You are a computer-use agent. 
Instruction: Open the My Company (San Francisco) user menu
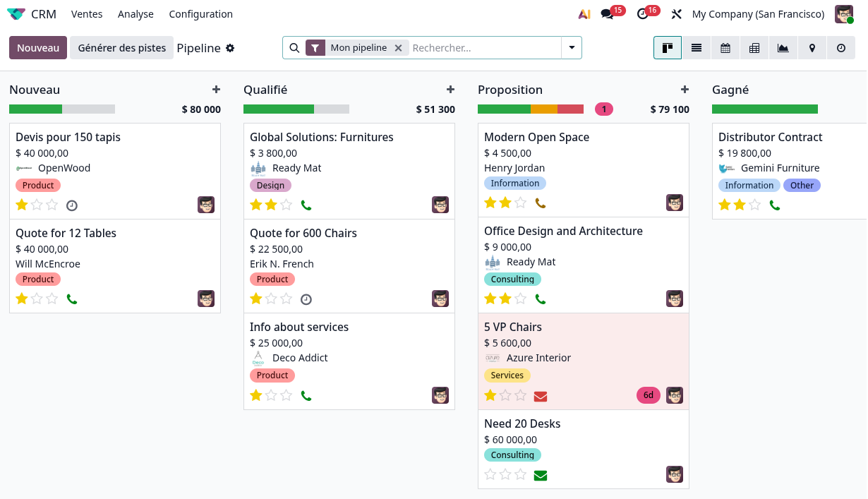click(x=758, y=13)
